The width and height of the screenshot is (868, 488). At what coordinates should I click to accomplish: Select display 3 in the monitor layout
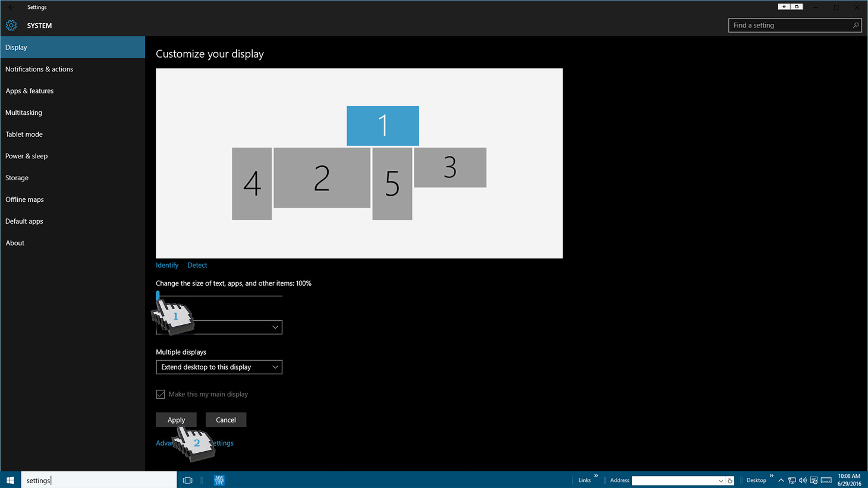[x=450, y=167]
